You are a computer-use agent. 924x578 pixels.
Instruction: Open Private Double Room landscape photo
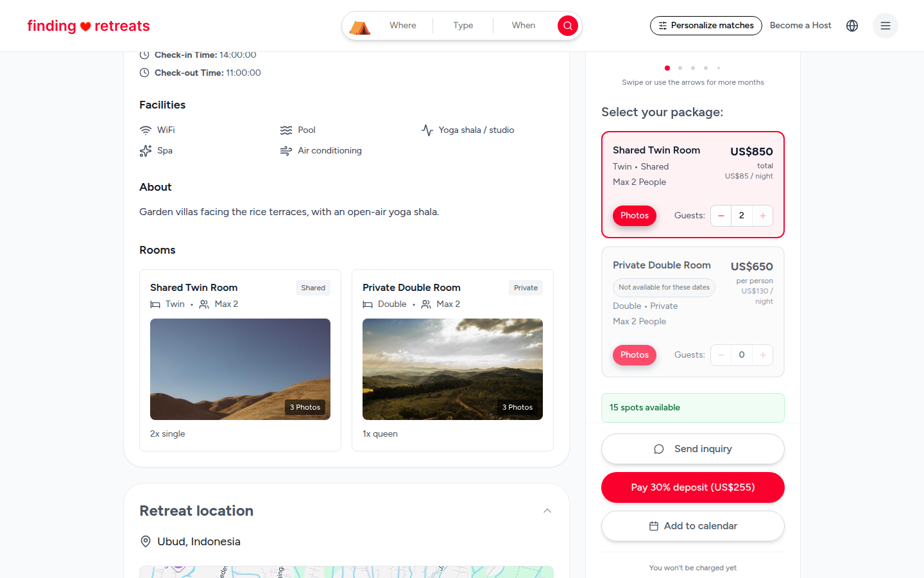[452, 369]
